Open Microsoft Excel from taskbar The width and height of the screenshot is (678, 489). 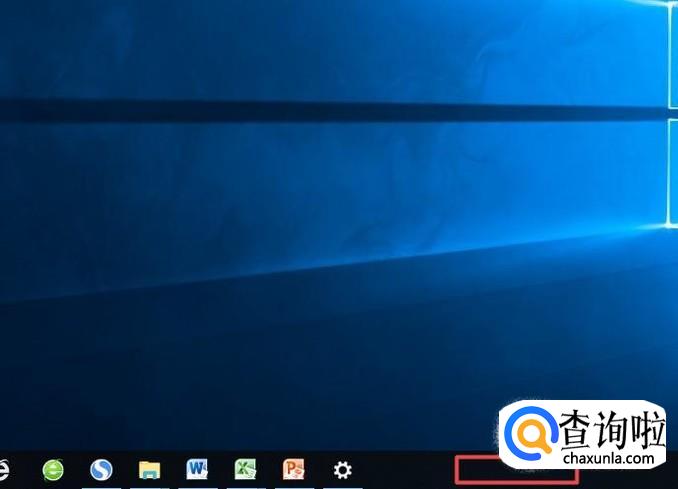tap(245, 470)
